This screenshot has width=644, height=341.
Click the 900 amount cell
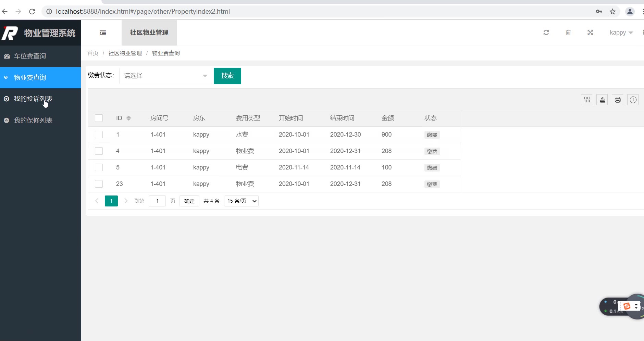[x=386, y=135]
